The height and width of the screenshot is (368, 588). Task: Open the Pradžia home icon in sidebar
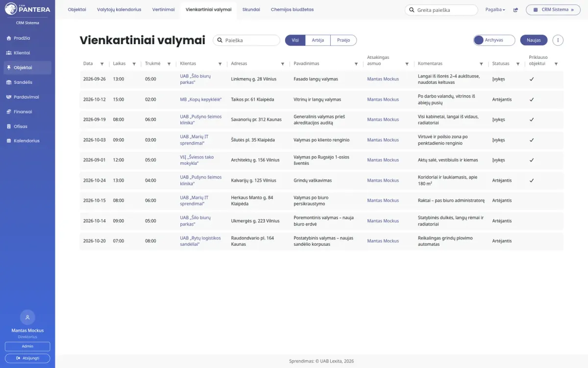coord(9,38)
